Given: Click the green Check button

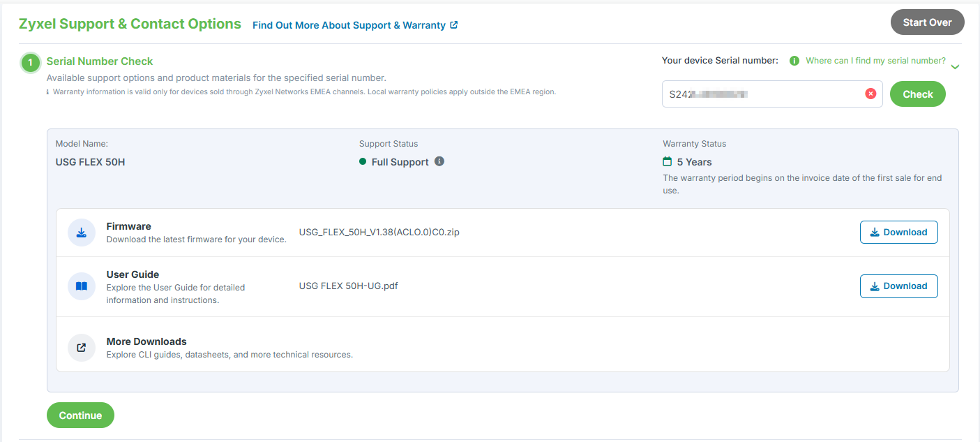Looking at the screenshot, I should click(917, 94).
